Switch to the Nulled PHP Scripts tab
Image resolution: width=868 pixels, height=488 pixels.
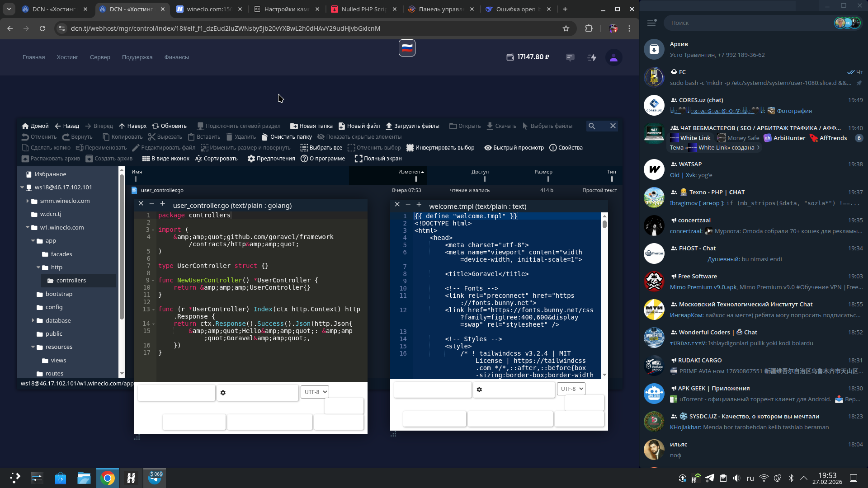point(364,9)
